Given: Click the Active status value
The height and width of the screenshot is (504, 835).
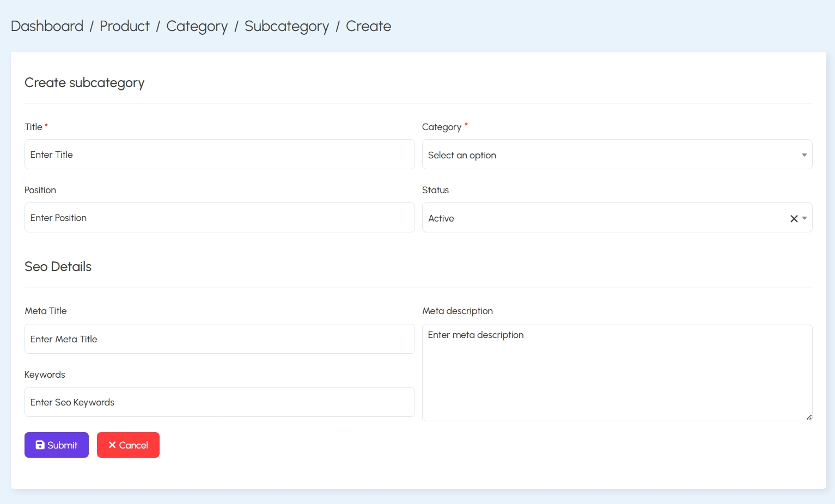Looking at the screenshot, I should tap(441, 218).
